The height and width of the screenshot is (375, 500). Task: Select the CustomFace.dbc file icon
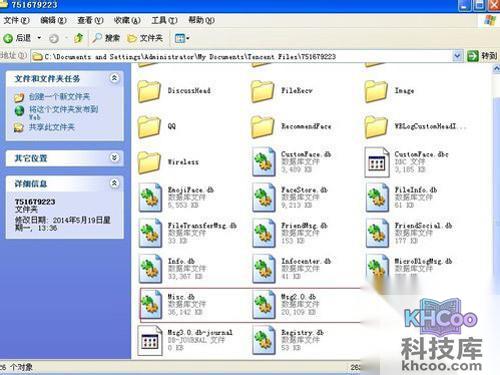pos(377,162)
